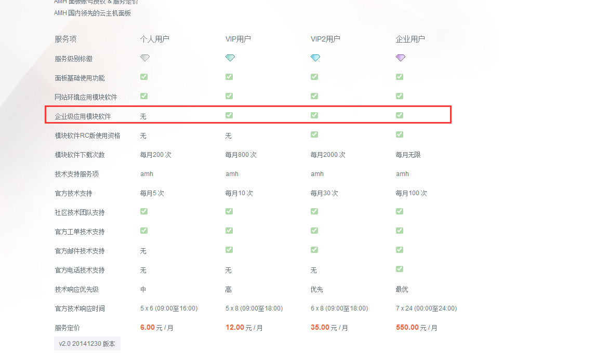Image resolution: width=595 pixels, height=364 pixels.
Task: Click 企业用户 checkmark for 官方工单技术支持
Action: click(x=400, y=231)
